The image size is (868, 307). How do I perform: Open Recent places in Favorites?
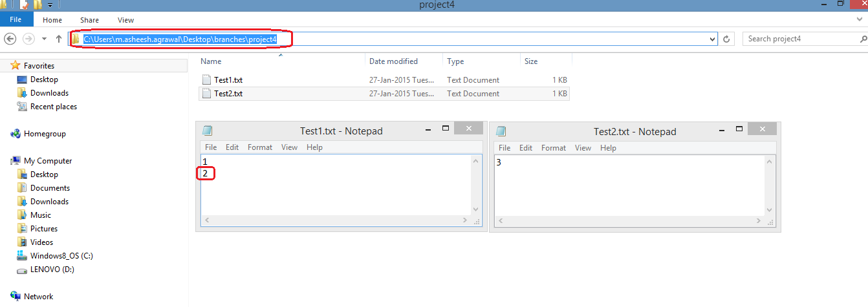coord(54,107)
